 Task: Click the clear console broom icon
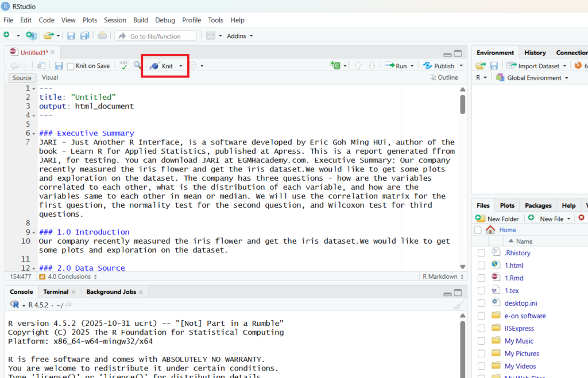pos(458,305)
